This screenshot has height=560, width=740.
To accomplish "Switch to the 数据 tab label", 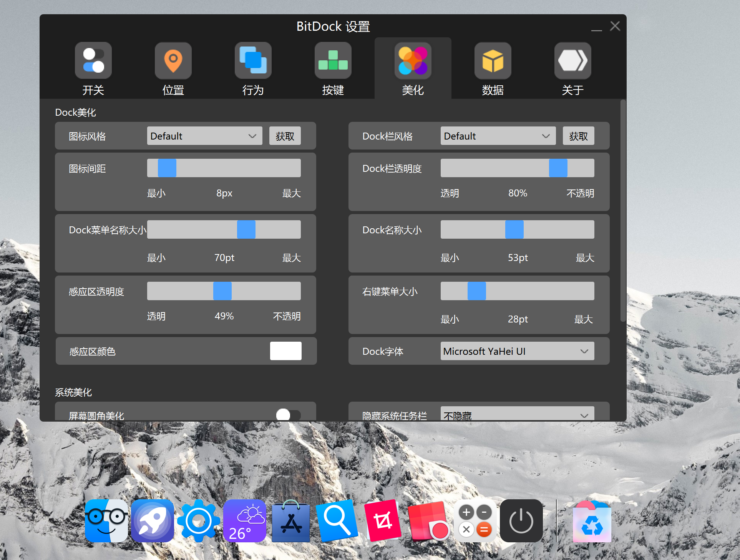I will pyautogui.click(x=493, y=90).
